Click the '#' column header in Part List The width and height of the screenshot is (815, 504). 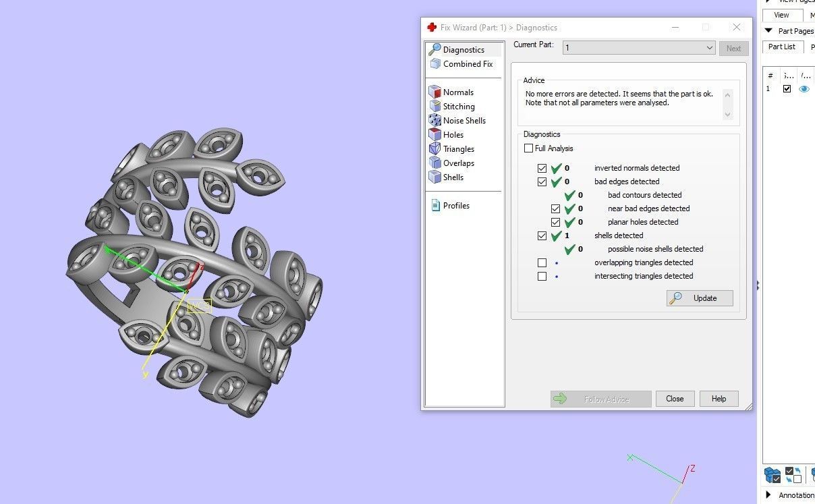pyautogui.click(x=770, y=76)
